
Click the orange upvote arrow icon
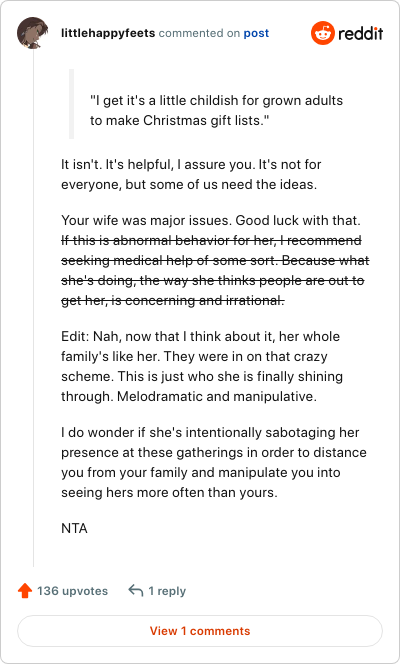coord(25,591)
